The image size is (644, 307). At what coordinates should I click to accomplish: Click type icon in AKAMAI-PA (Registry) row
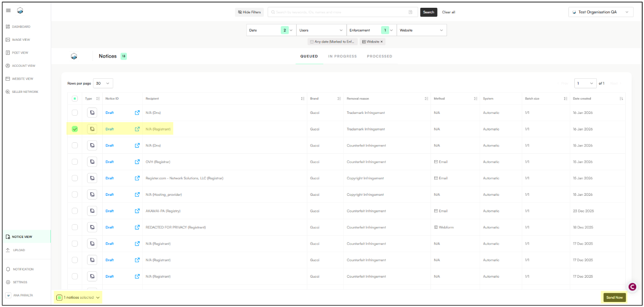[92, 211]
